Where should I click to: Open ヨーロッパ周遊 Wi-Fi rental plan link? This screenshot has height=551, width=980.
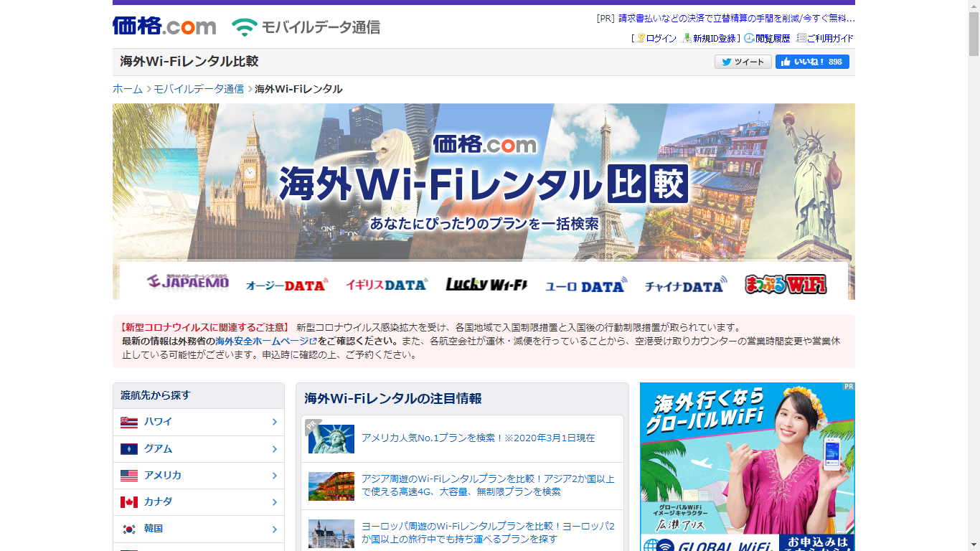[488, 532]
